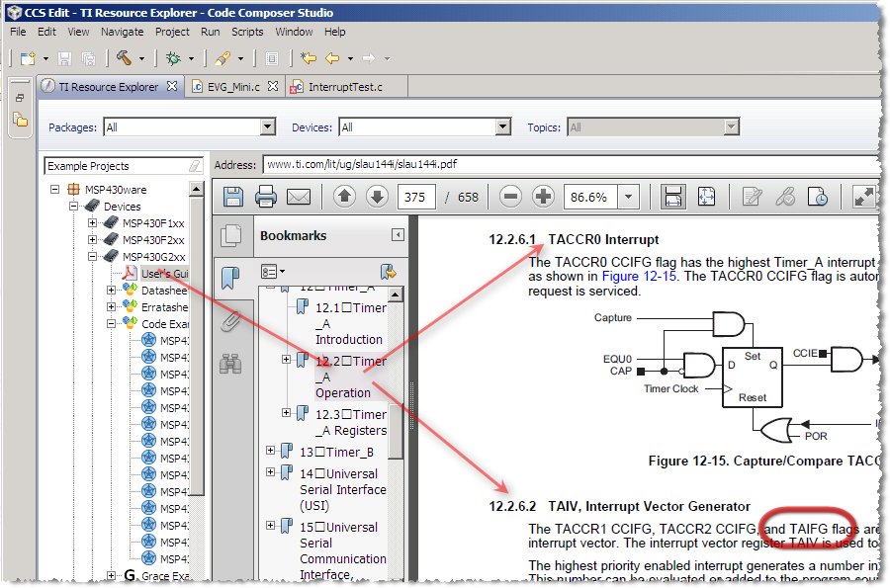Select User's Guide under MSP430G2xx
This screenshot has height=588, width=890.
pyautogui.click(x=164, y=274)
